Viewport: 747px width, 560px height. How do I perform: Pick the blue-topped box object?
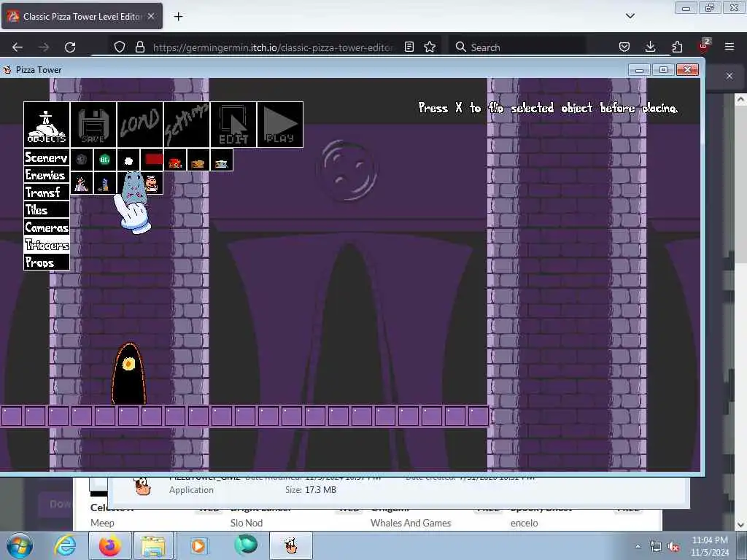[222, 160]
